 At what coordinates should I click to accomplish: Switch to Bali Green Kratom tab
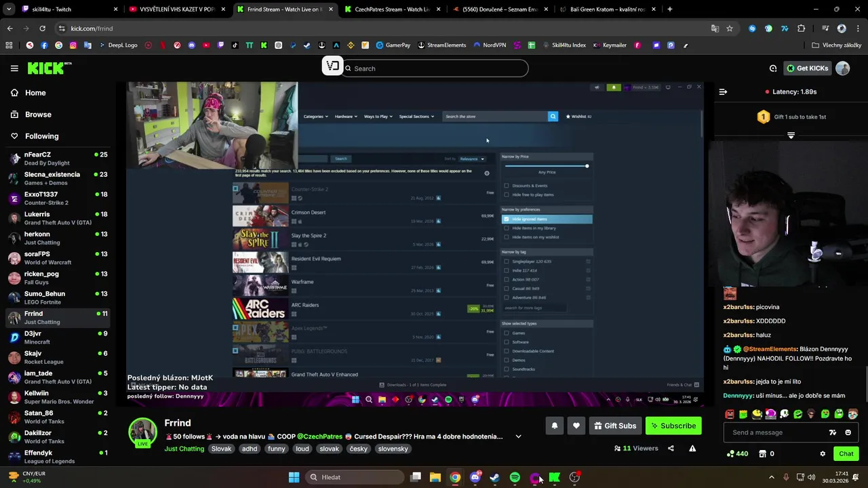(x=607, y=9)
